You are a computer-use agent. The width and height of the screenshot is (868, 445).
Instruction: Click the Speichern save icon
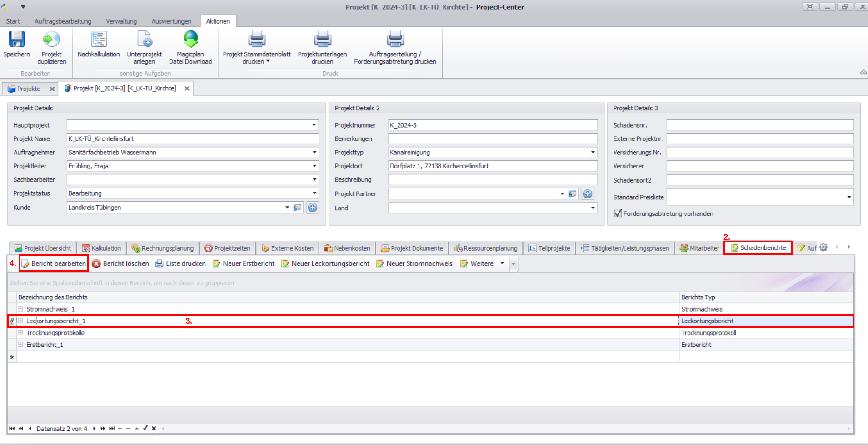coord(17,40)
